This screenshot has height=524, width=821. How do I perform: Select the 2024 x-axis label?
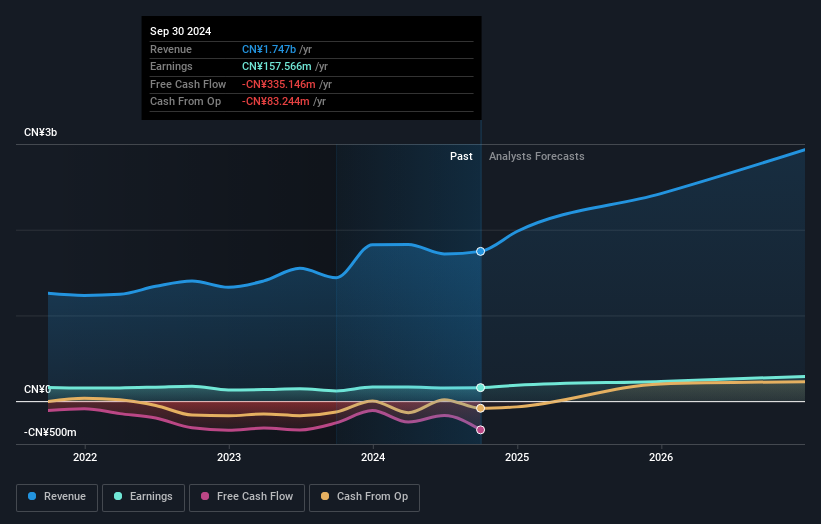373,457
